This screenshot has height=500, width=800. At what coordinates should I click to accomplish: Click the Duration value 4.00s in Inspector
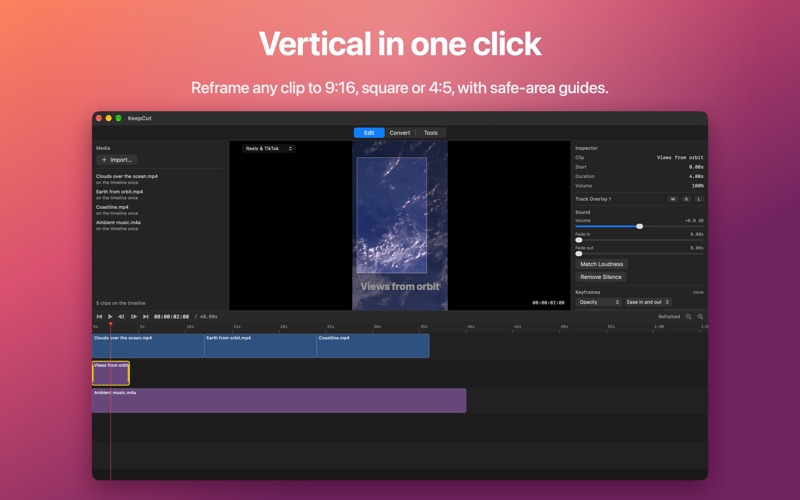(x=696, y=177)
